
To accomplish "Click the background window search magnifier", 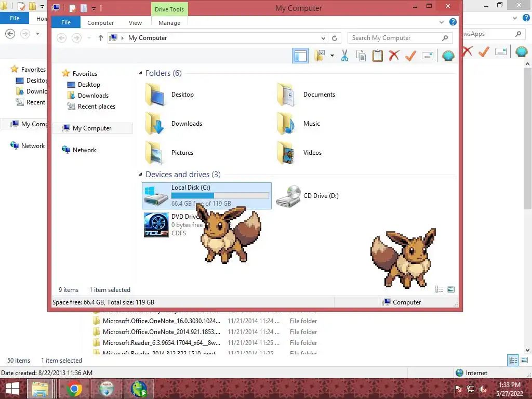I will point(518,34).
